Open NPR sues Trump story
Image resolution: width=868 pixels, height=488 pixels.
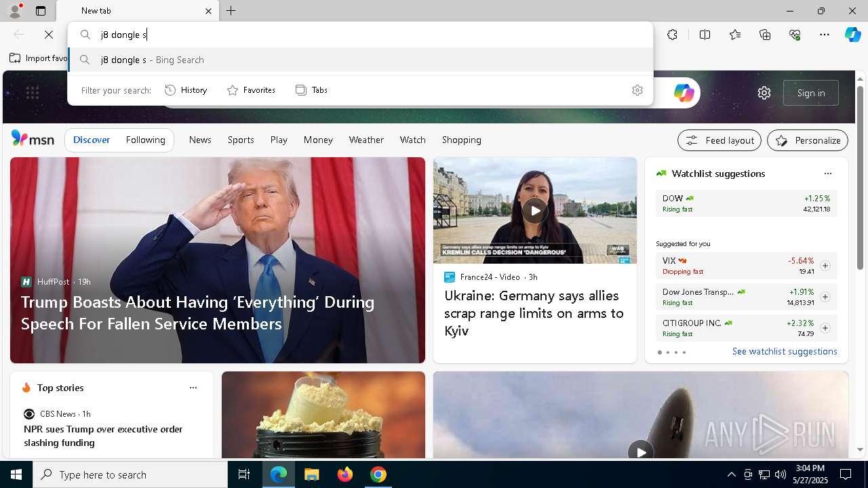click(103, 436)
